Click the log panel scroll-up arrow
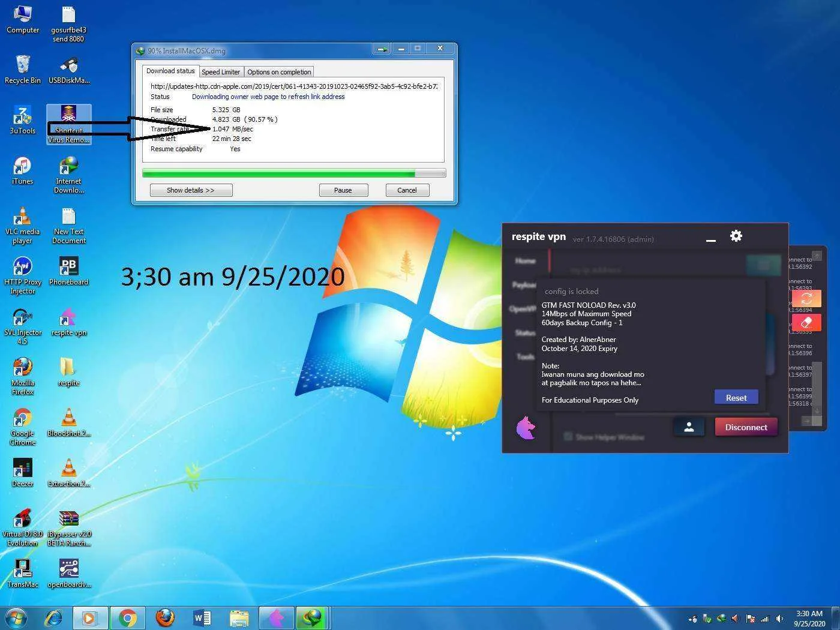840x630 pixels. point(817,256)
